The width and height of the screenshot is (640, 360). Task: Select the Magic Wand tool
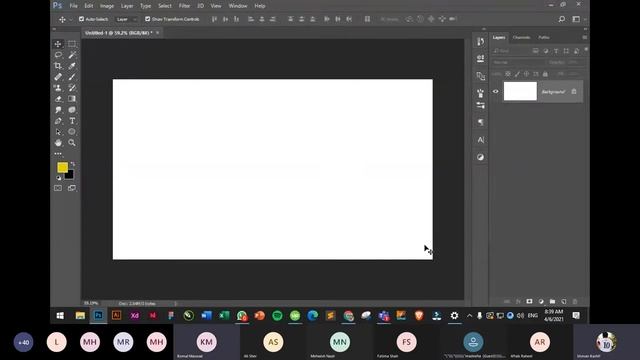pos(72,55)
